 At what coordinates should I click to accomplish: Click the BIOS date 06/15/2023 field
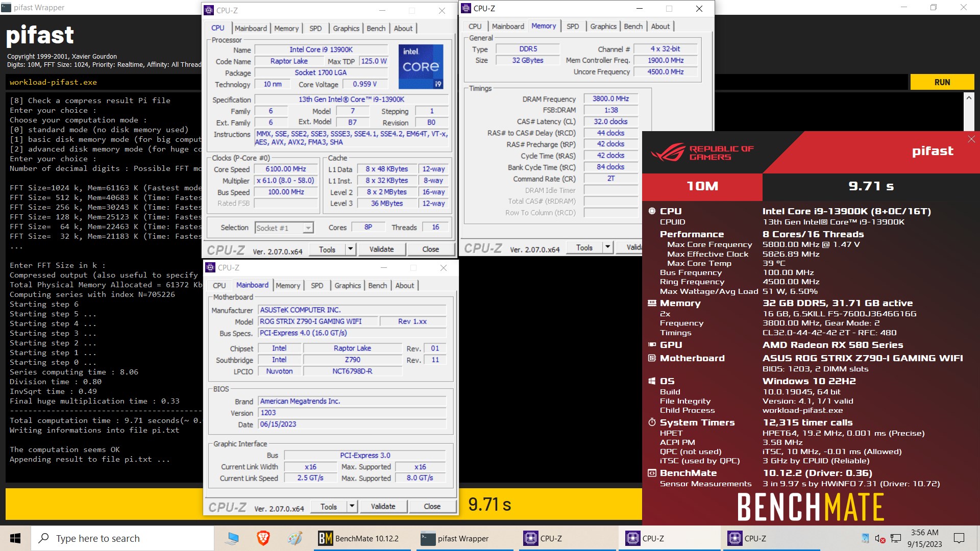click(x=352, y=424)
